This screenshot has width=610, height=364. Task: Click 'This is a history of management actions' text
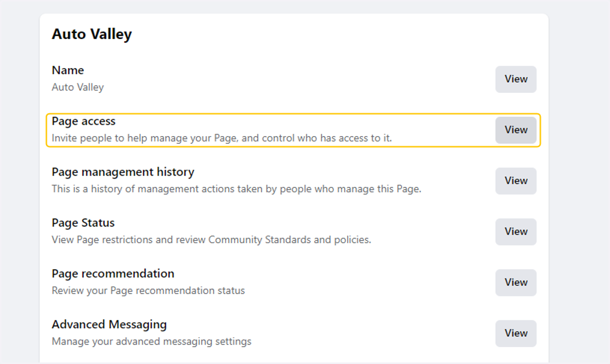[236, 189]
